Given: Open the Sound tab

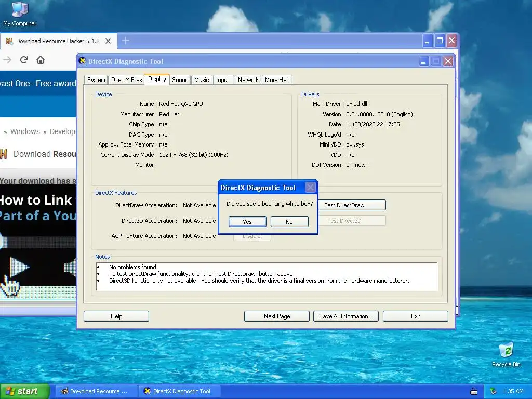Looking at the screenshot, I should 180,80.
